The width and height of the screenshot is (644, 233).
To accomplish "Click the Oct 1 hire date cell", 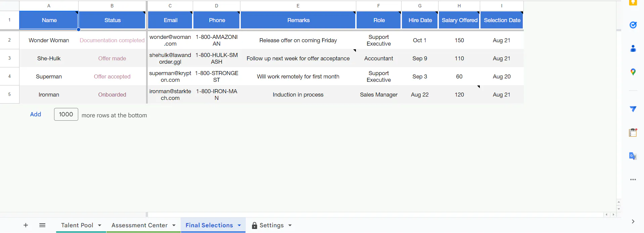I will coord(420,40).
